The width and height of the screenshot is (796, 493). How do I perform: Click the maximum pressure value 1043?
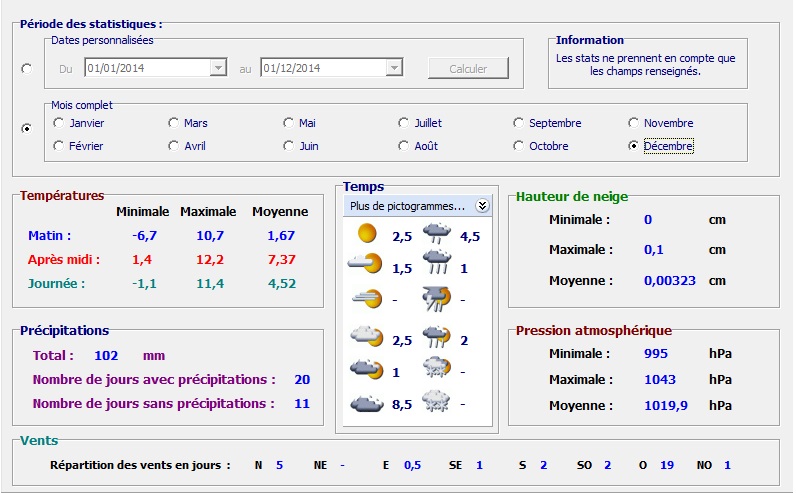(660, 379)
